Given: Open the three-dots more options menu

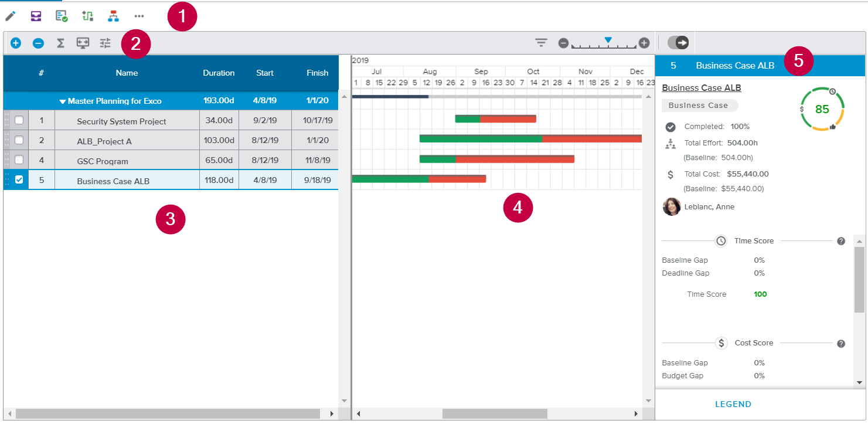Looking at the screenshot, I should pos(139,16).
